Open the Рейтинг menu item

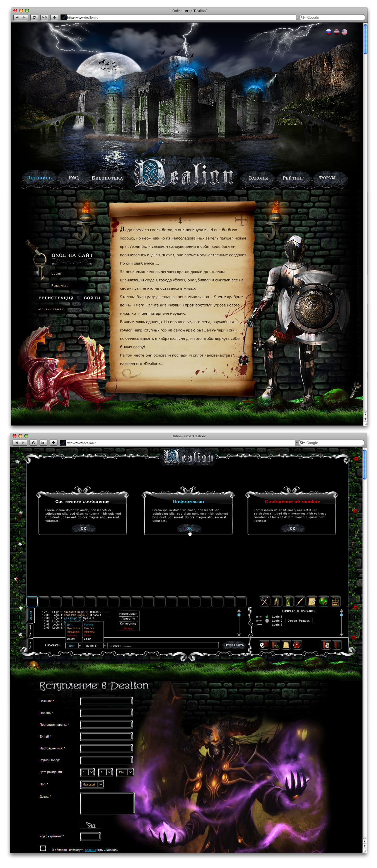click(293, 178)
